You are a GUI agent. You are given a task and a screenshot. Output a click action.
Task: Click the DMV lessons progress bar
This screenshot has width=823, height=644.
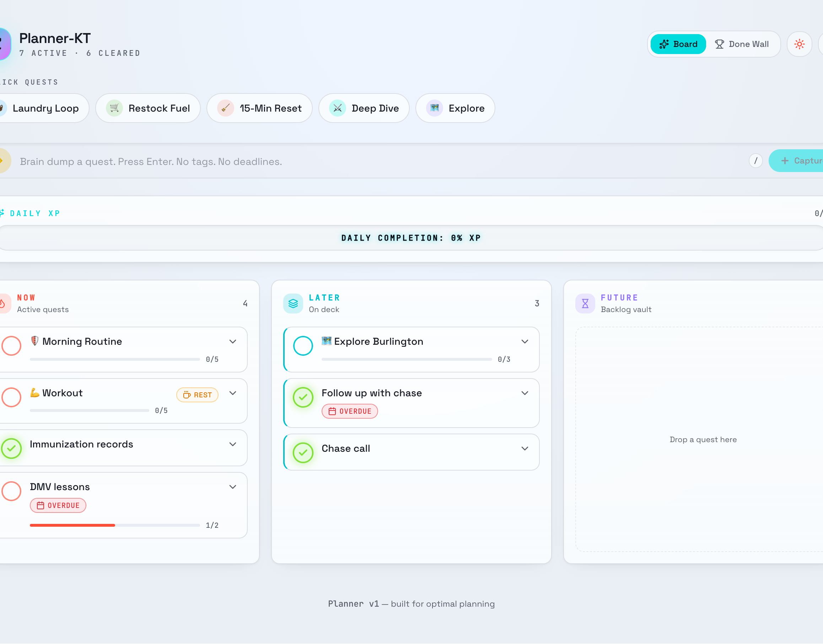(115, 525)
